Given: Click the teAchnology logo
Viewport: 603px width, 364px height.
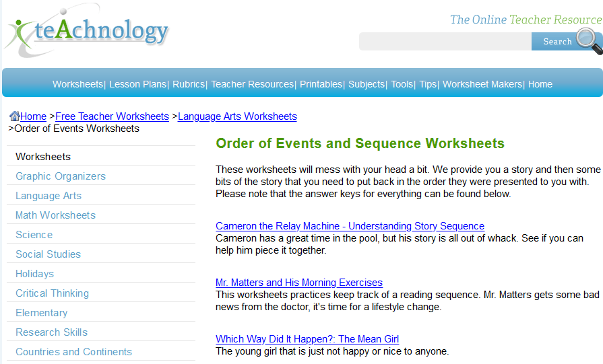Looking at the screenshot, I should (86, 31).
